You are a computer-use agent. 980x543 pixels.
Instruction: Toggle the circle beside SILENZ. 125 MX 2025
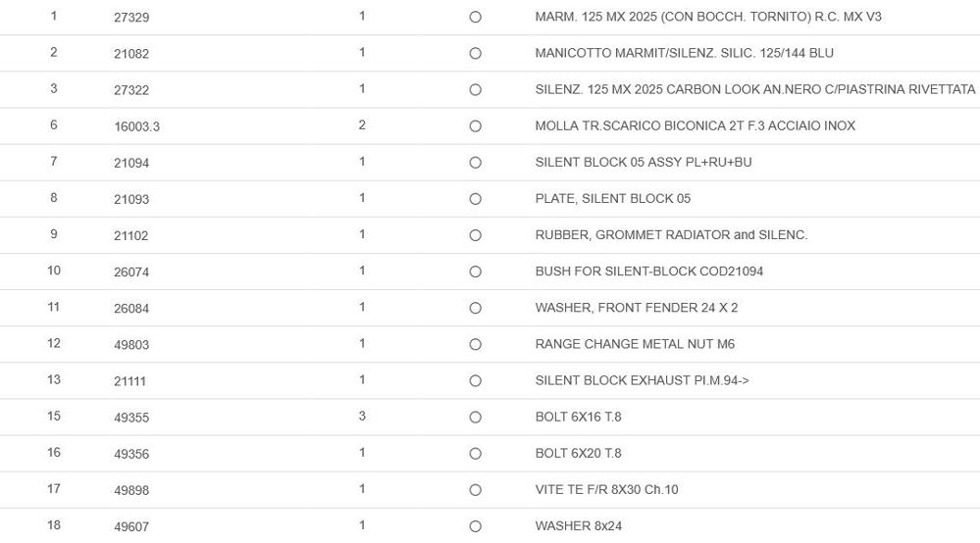(x=475, y=90)
